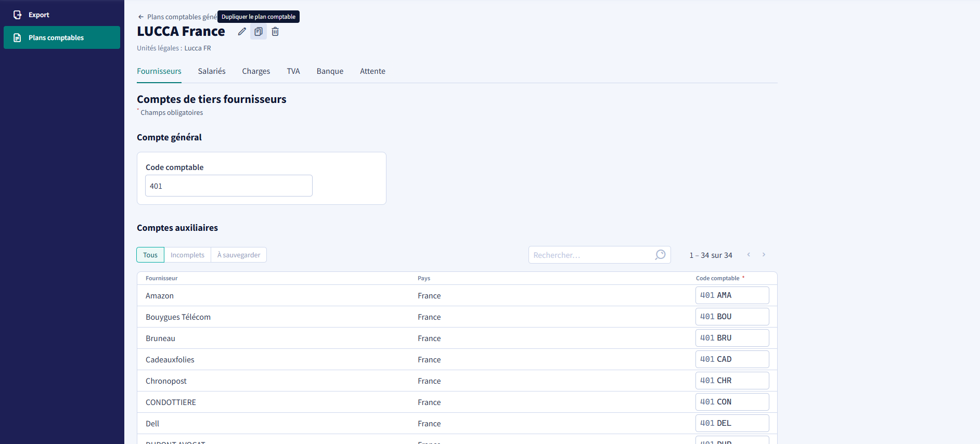The width and height of the screenshot is (980, 444).
Task: Click the '1 – 34 sur 34' pagination text
Action: tap(711, 255)
